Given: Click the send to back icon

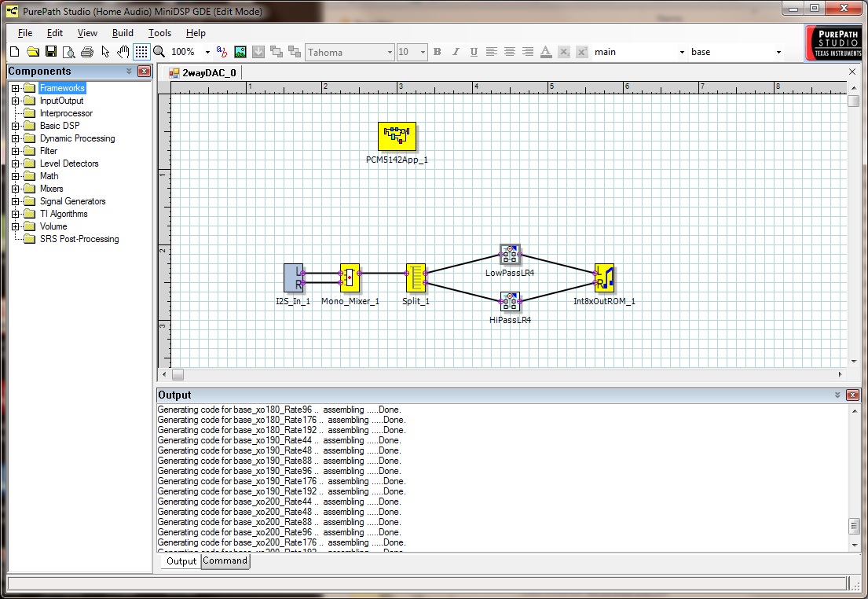Looking at the screenshot, I should 295,52.
